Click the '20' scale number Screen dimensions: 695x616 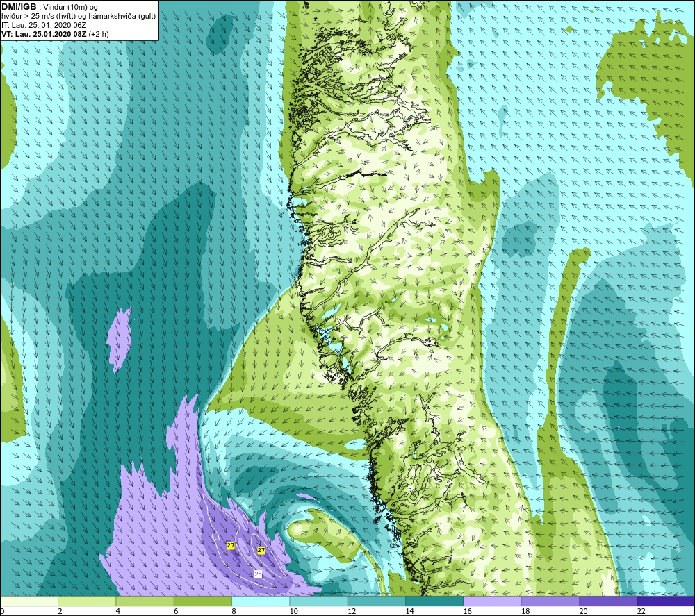(583, 611)
